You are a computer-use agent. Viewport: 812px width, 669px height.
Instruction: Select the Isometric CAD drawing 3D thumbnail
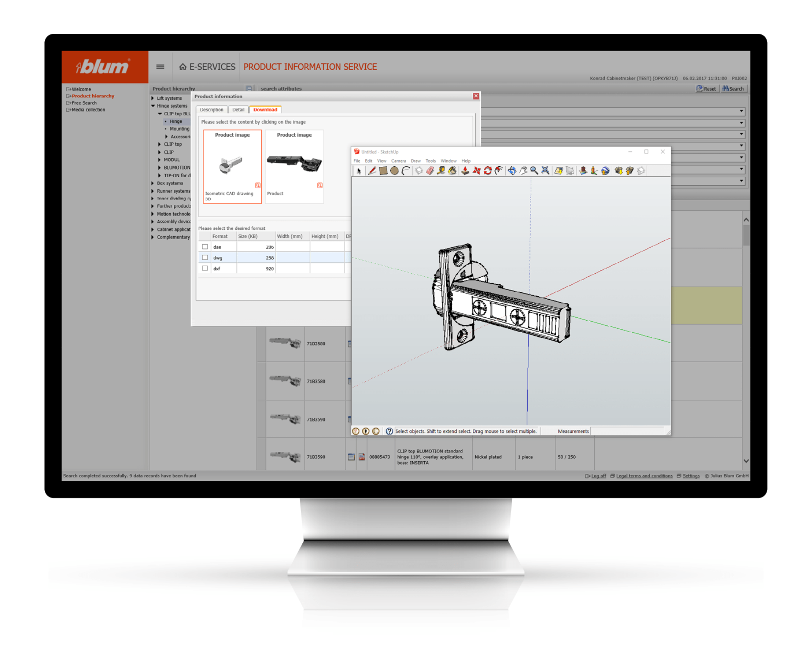click(232, 165)
